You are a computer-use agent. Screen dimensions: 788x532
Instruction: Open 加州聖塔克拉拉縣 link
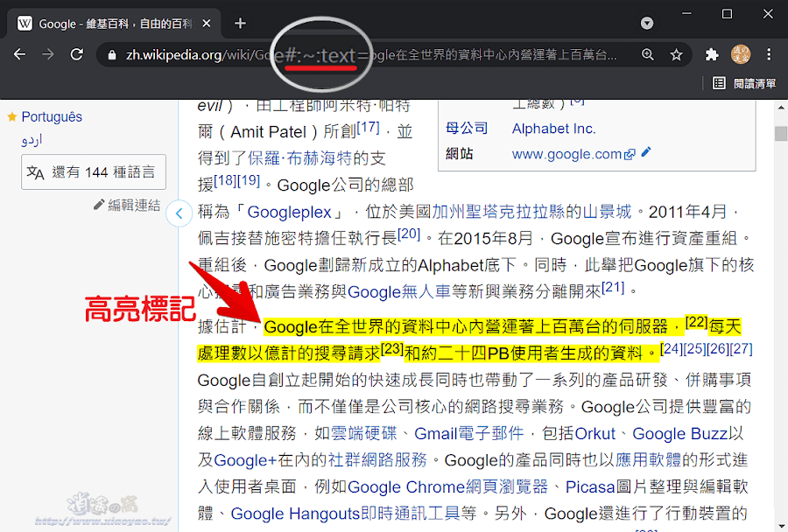pos(498,212)
